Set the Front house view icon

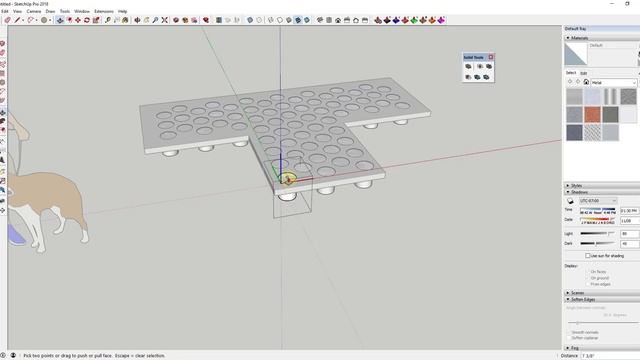(x=338, y=20)
